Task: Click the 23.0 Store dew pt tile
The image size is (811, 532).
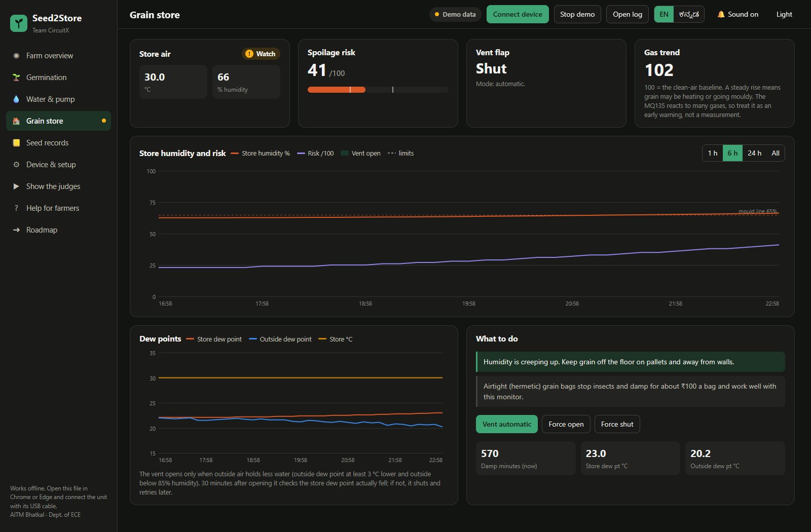Action: tap(631, 459)
